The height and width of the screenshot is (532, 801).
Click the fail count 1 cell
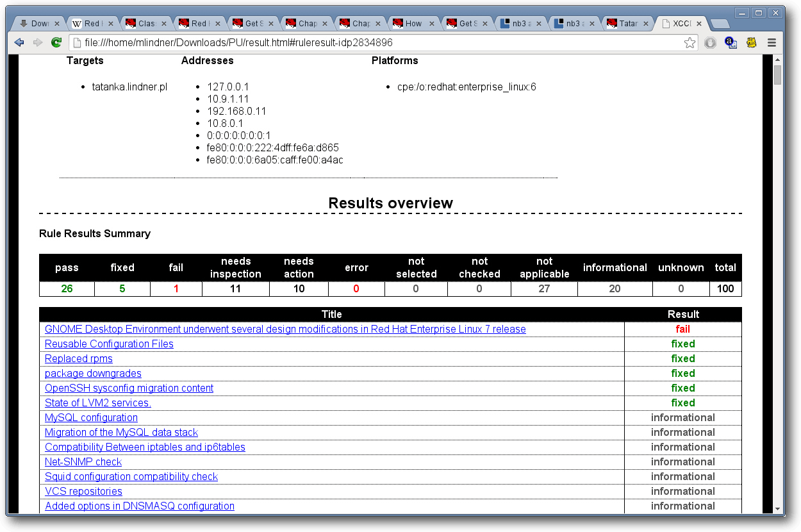click(176, 289)
